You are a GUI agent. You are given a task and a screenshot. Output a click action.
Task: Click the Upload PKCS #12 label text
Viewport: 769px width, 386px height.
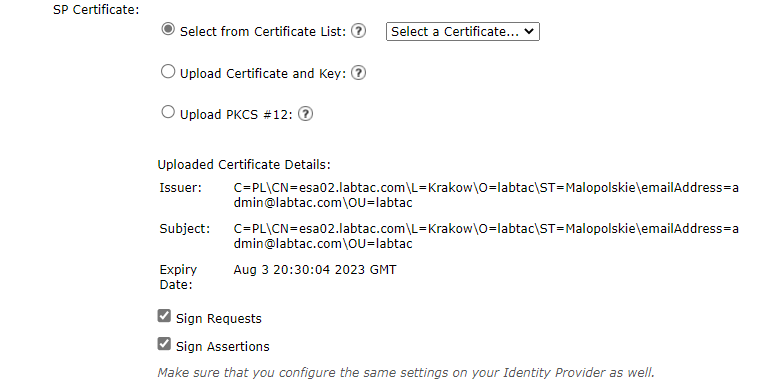(236, 115)
